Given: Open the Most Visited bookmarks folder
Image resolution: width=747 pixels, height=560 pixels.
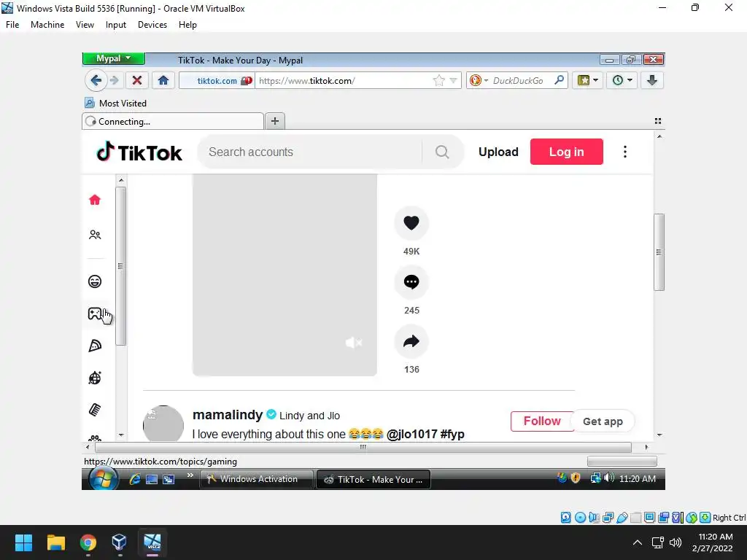Looking at the screenshot, I should point(116,104).
